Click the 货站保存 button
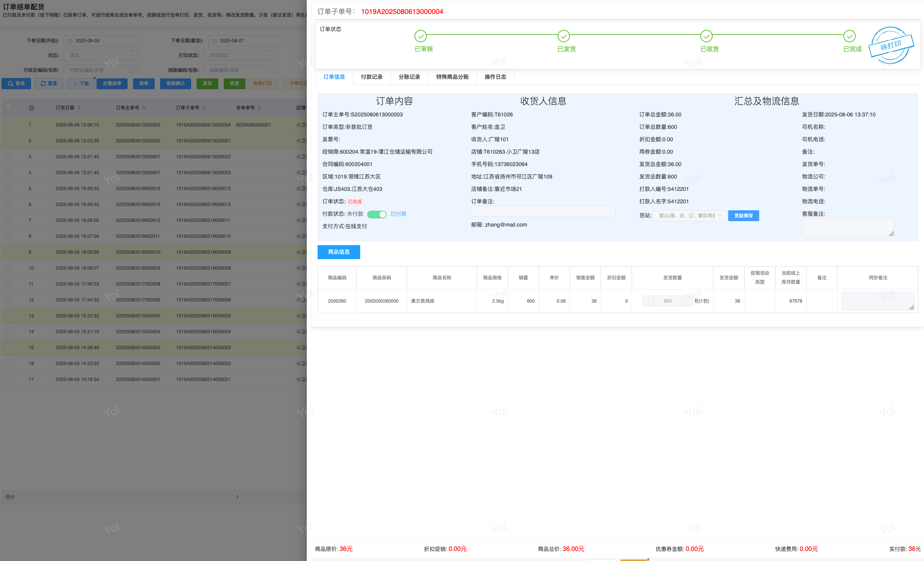 tap(743, 216)
